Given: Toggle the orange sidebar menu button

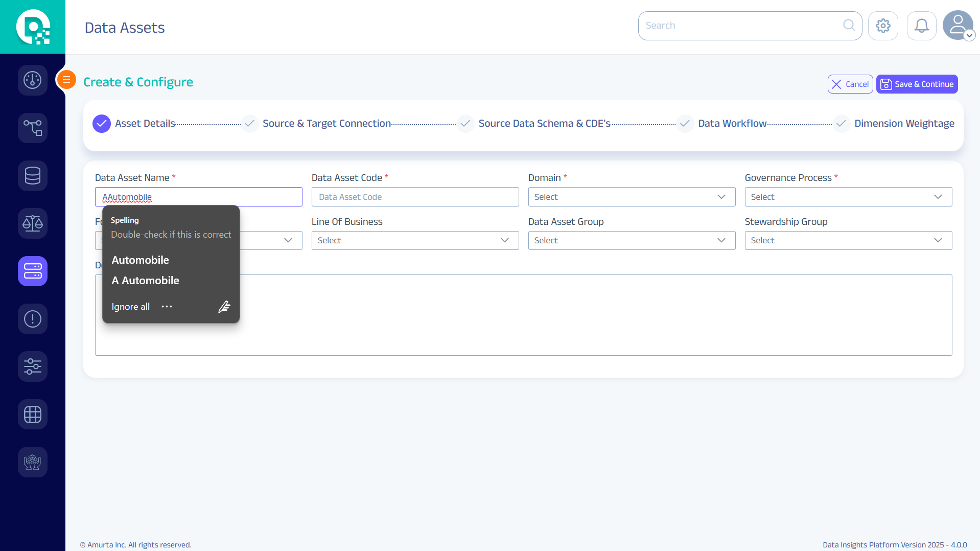Looking at the screenshot, I should coord(66,80).
